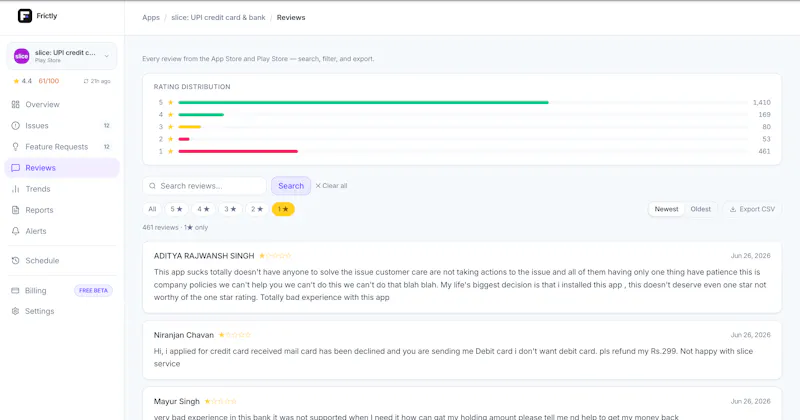The image size is (800, 420).
Task: Click star rating beside Niranjan Chavan
Action: (235, 335)
